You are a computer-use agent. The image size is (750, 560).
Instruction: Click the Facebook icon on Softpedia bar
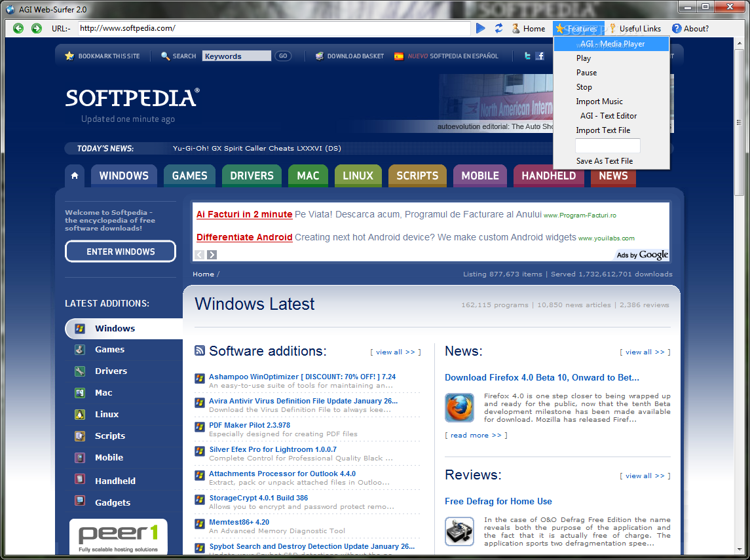click(x=540, y=56)
